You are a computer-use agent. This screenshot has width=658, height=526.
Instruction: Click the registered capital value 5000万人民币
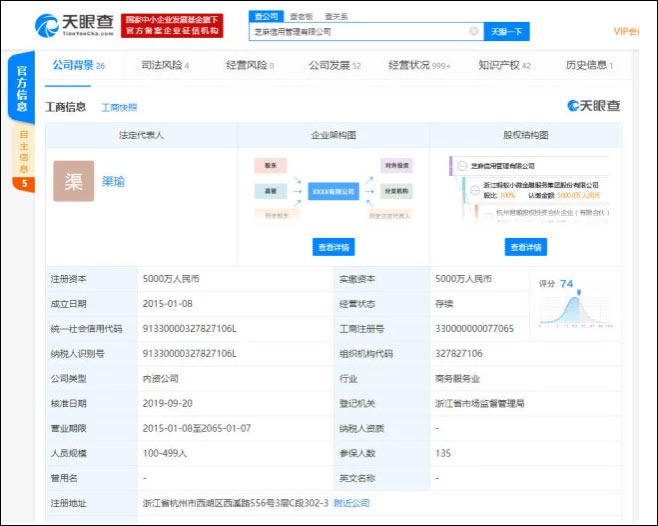coord(171,279)
